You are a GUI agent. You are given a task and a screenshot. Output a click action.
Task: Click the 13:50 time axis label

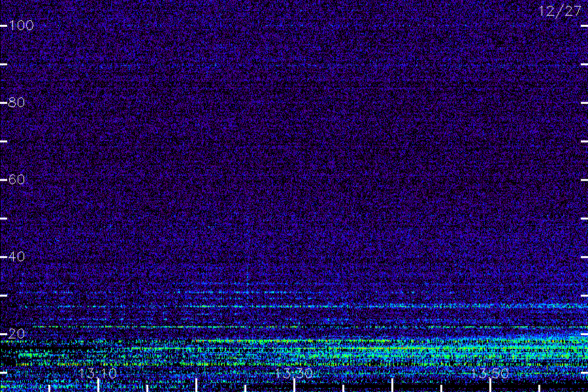490,373
